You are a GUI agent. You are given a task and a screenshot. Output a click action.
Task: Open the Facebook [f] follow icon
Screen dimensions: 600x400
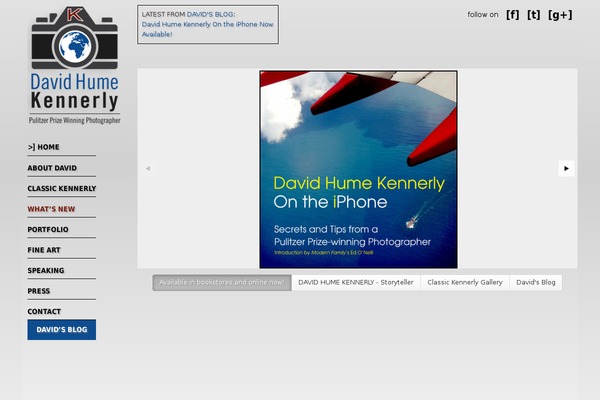coord(512,15)
